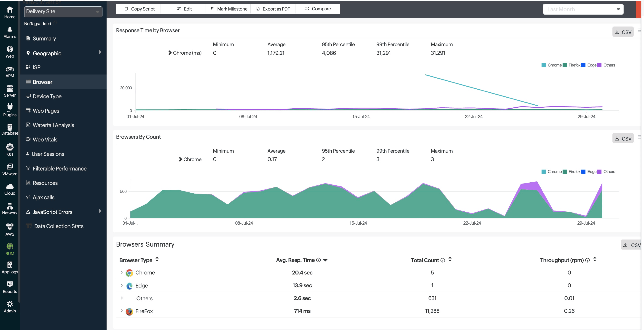Select Web Vitals in the side menu
Viewport: 644px width, 330px height.
(45, 140)
